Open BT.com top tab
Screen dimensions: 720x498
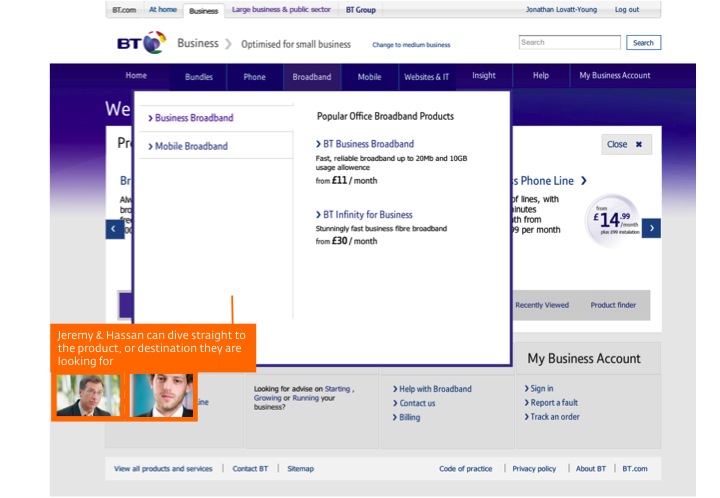tap(124, 10)
